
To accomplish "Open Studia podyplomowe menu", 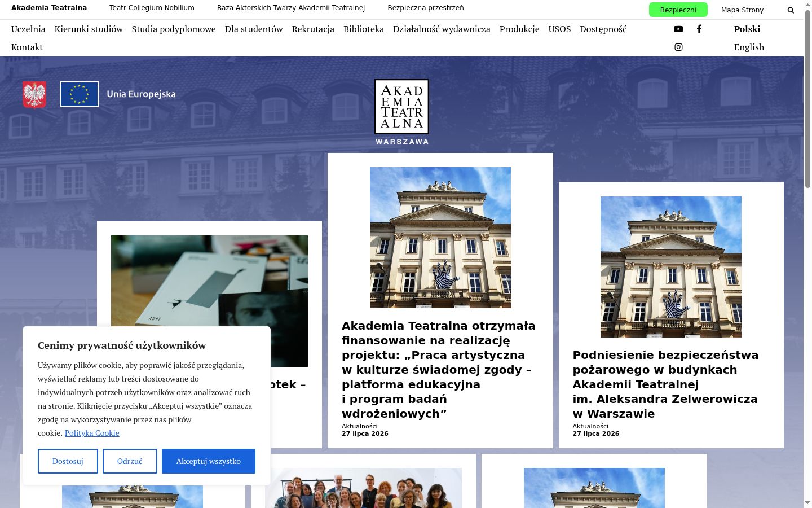I will pos(174,29).
